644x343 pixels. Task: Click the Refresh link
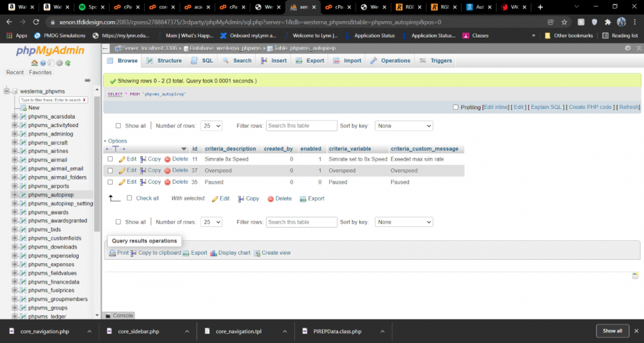click(x=629, y=107)
